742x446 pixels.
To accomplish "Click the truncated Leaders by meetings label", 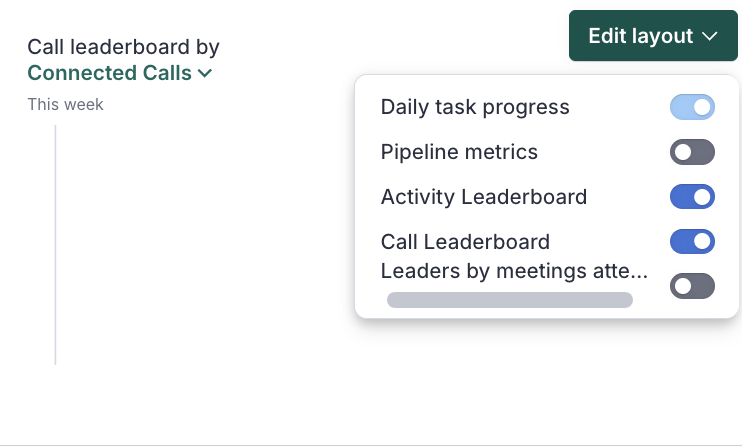I will [x=515, y=270].
